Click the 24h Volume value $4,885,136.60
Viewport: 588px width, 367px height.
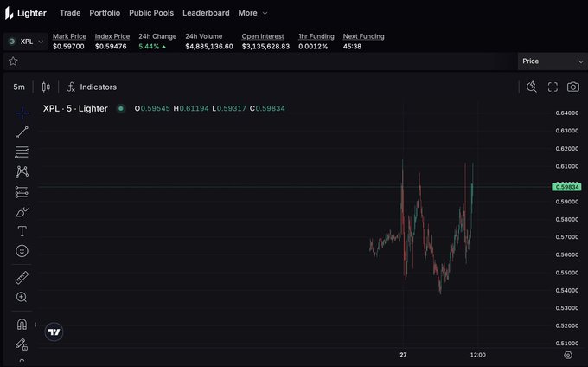point(209,47)
